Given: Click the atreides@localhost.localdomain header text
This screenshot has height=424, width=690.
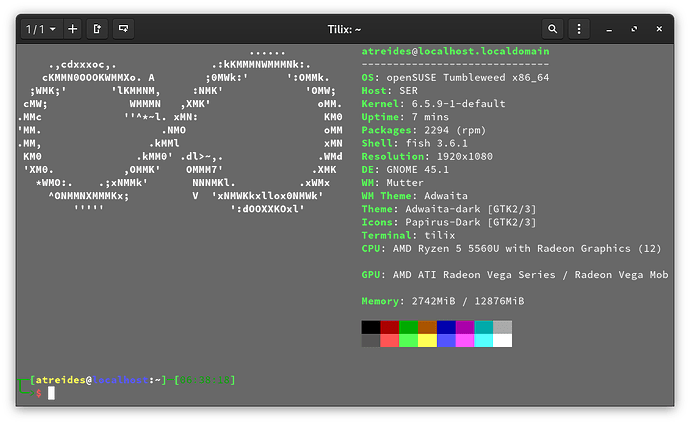Looking at the screenshot, I should click(x=455, y=51).
